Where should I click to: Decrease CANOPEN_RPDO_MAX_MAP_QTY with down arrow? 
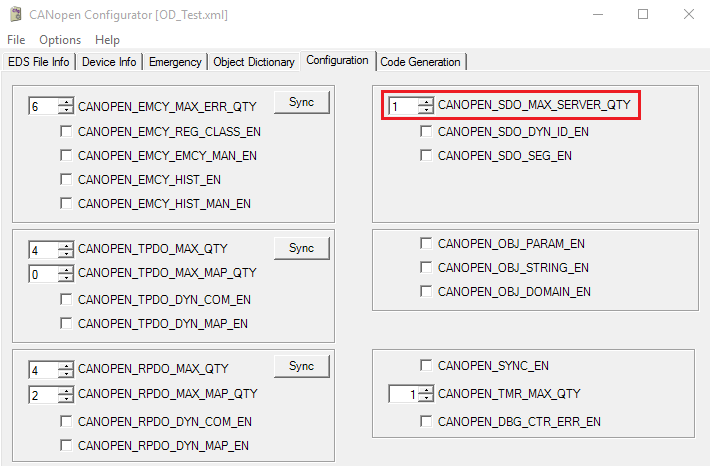coord(66,399)
